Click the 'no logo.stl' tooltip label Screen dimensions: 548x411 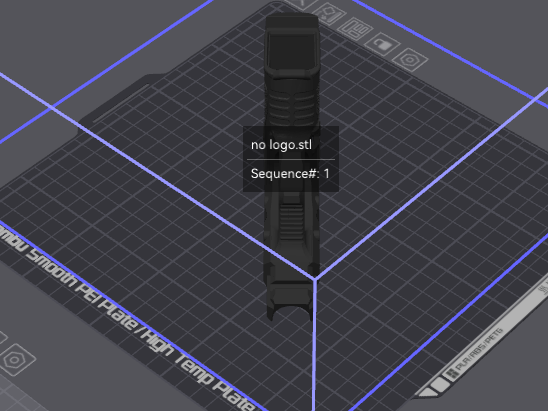coord(281,145)
